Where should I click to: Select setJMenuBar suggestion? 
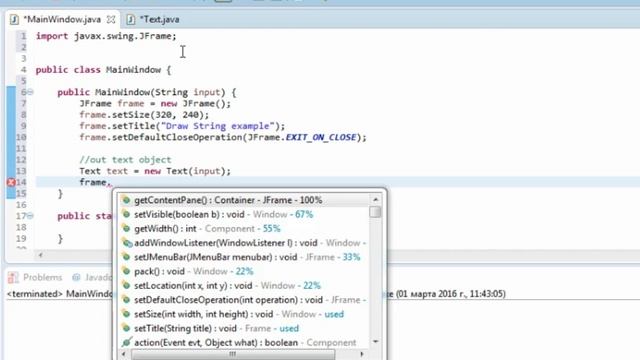click(244, 257)
